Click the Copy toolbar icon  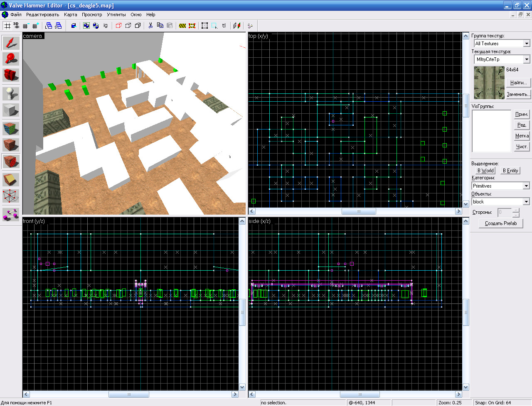tap(160, 26)
